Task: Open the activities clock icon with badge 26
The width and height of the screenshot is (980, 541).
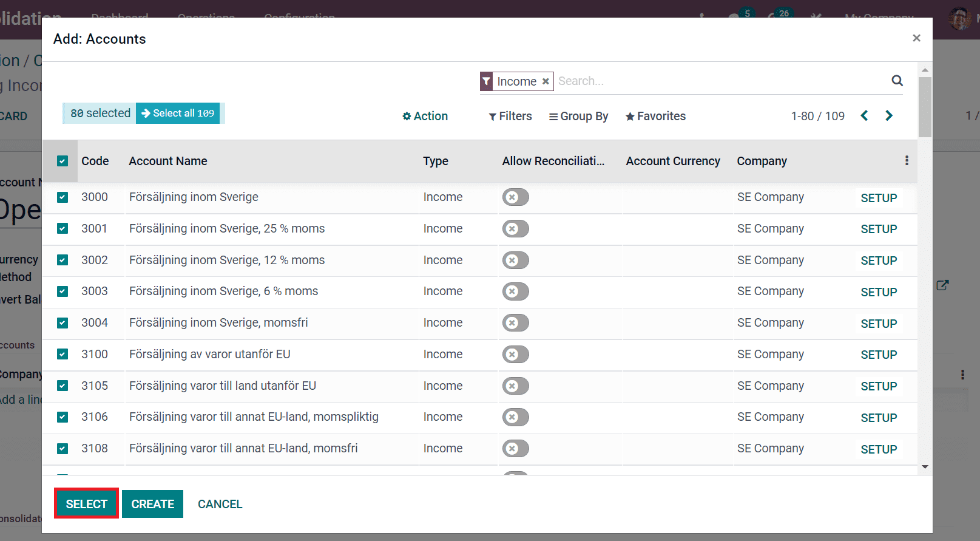Action: 779,16
